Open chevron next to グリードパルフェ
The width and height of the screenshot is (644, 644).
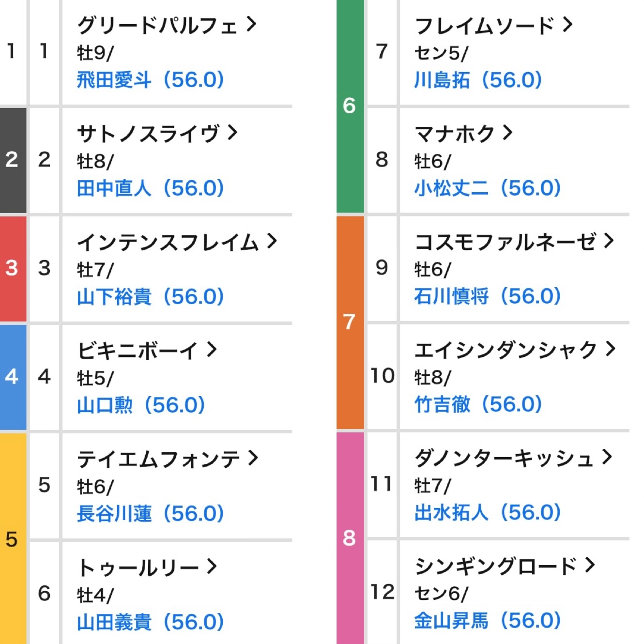[251, 24]
